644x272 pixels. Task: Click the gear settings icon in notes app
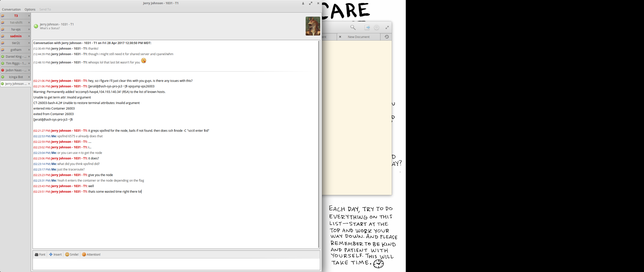377,27
